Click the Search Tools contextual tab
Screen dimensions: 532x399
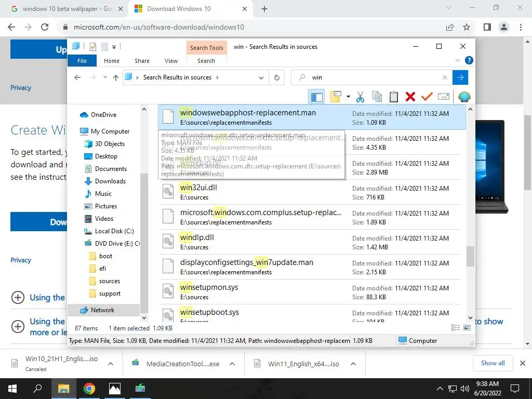click(207, 48)
